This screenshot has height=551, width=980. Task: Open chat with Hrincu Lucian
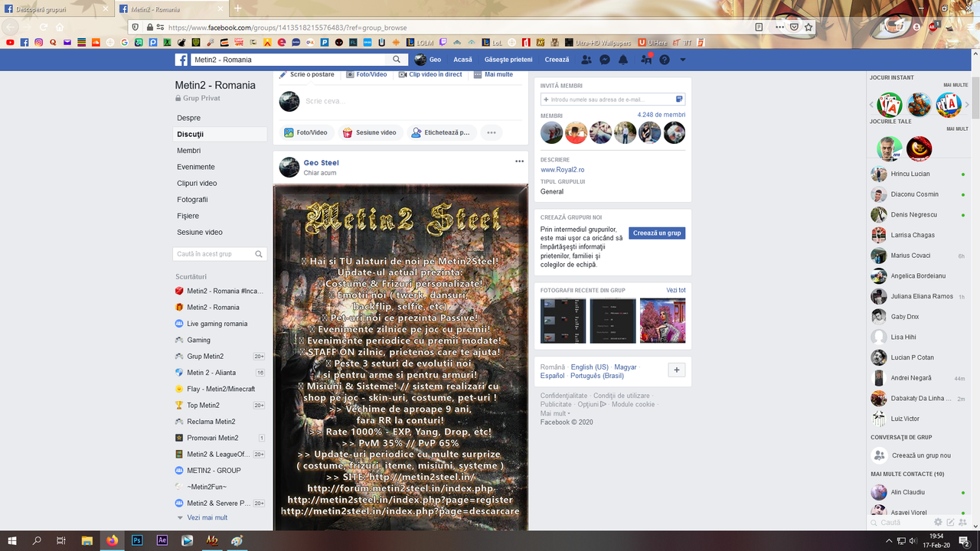click(919, 174)
